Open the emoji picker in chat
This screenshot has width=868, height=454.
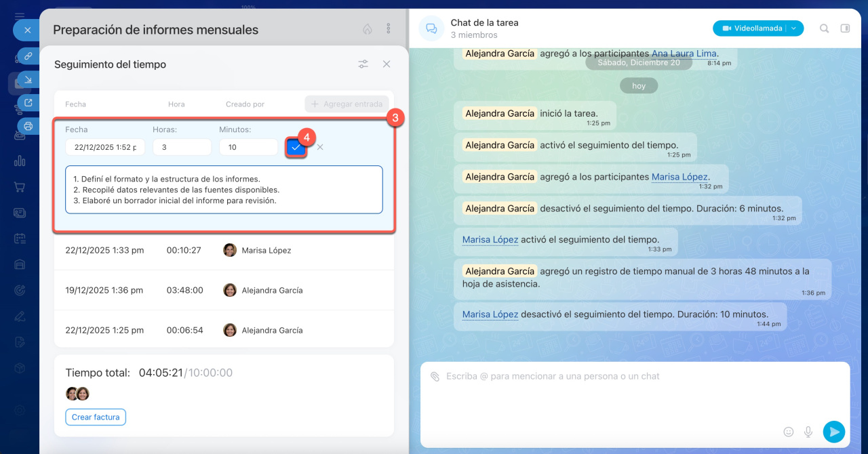point(789,432)
